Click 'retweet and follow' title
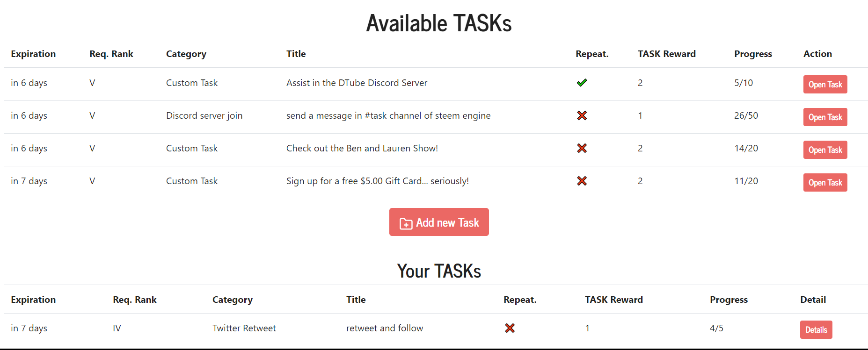 pyautogui.click(x=385, y=328)
